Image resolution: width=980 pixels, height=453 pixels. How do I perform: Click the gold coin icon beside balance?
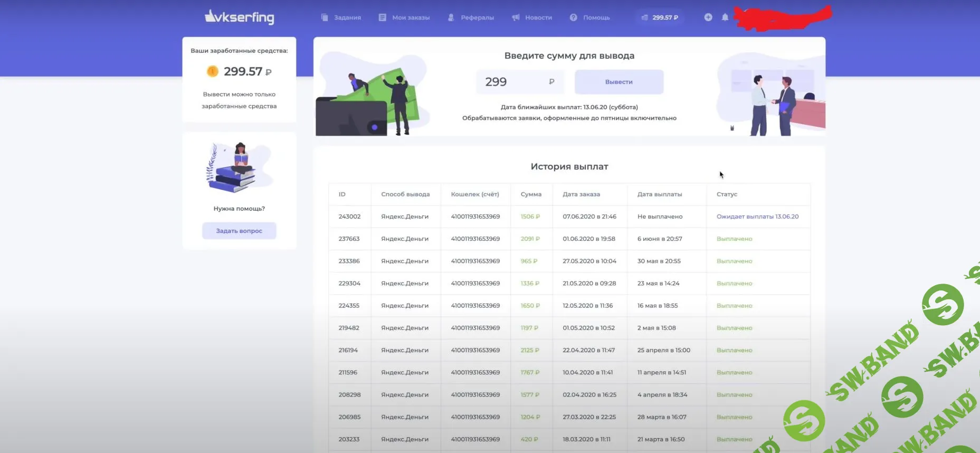coord(212,71)
